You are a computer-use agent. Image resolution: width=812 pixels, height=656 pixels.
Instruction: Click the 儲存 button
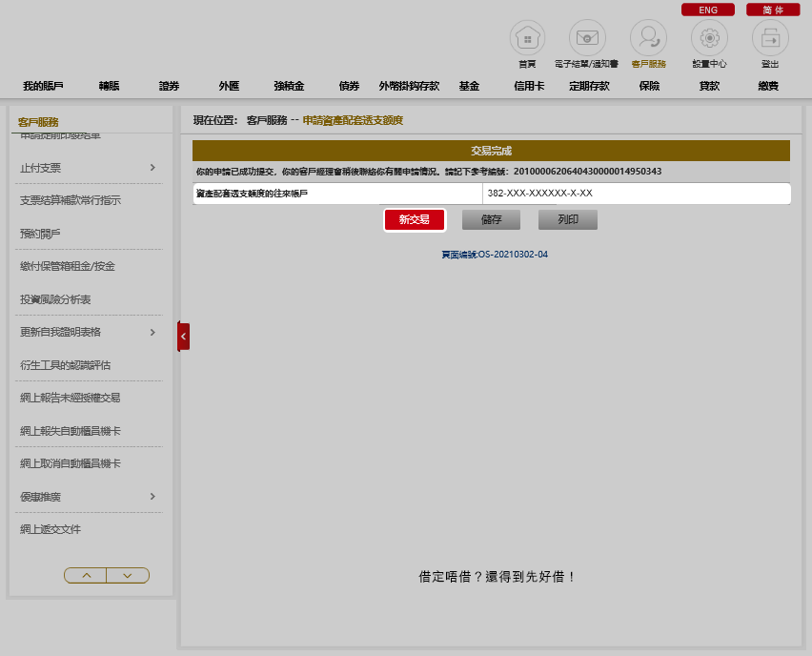tap(492, 219)
